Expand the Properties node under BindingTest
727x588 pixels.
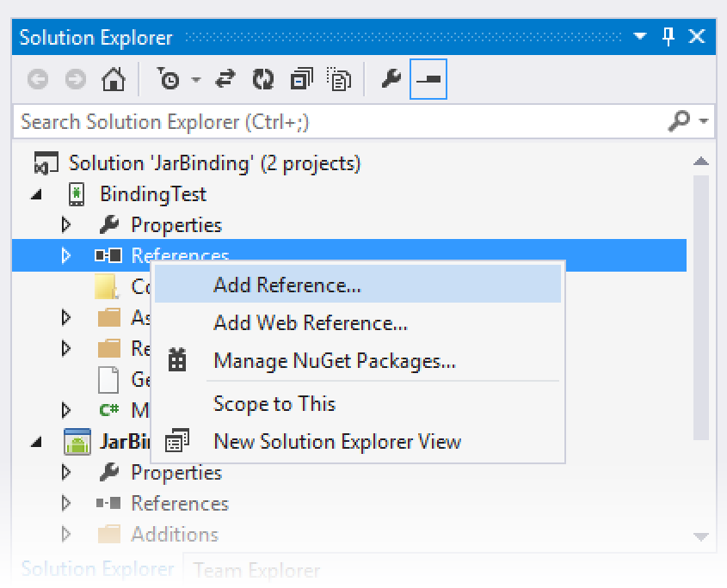point(66,225)
